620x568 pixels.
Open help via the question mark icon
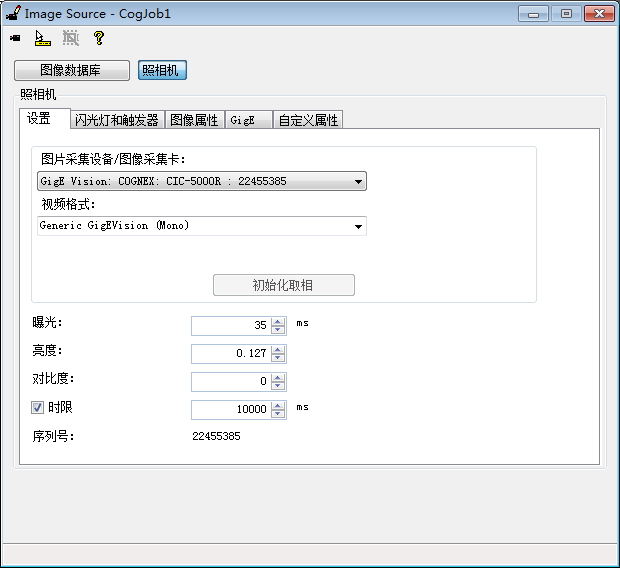[x=98, y=38]
